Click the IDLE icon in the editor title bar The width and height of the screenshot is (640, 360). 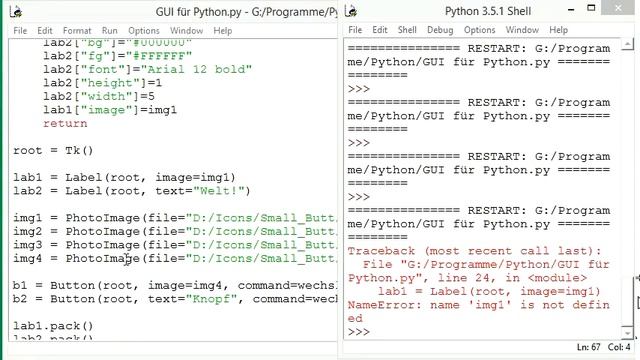pos(16,11)
